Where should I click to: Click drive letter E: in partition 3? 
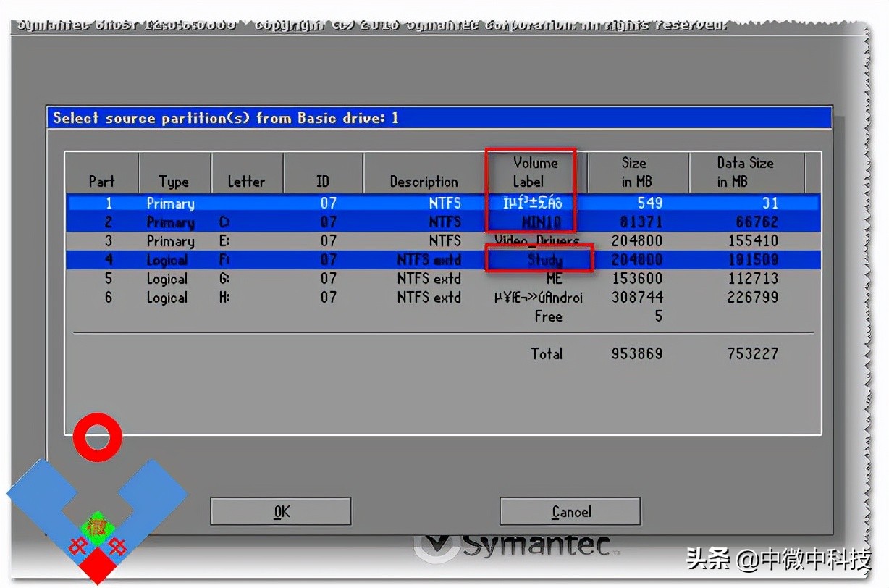coord(224,241)
